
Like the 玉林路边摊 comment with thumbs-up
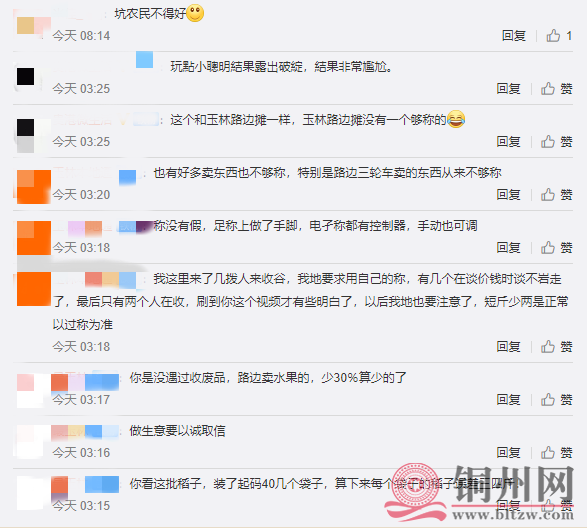coord(548,142)
